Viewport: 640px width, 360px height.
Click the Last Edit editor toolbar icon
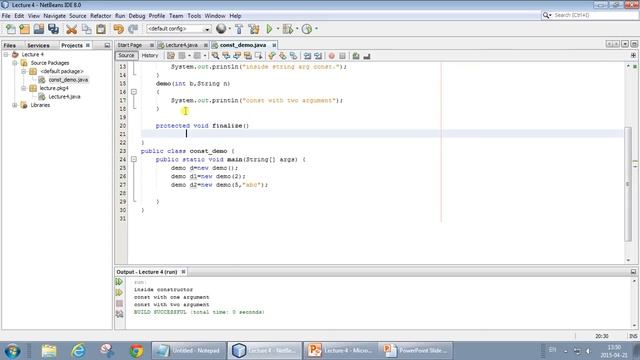[171, 56]
